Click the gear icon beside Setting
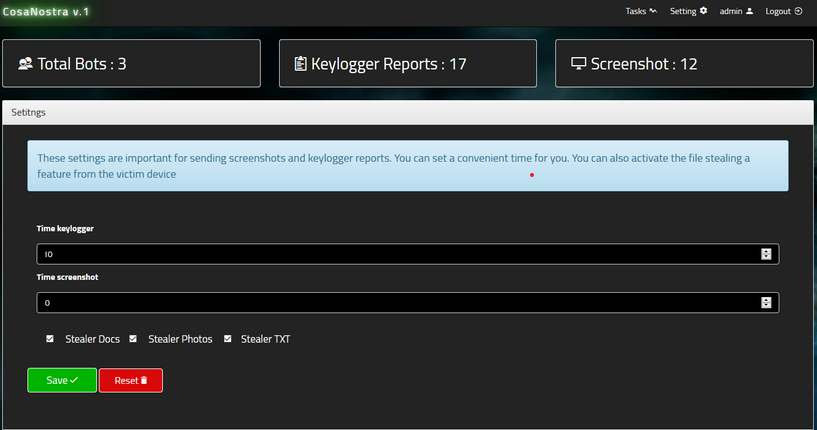The width and height of the screenshot is (817, 430). click(x=703, y=11)
